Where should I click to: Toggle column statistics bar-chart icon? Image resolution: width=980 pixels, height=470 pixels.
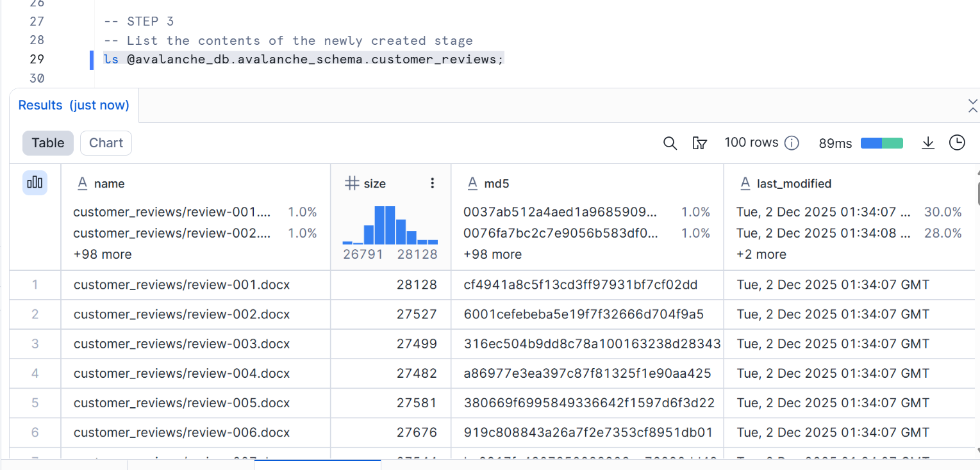click(x=35, y=183)
